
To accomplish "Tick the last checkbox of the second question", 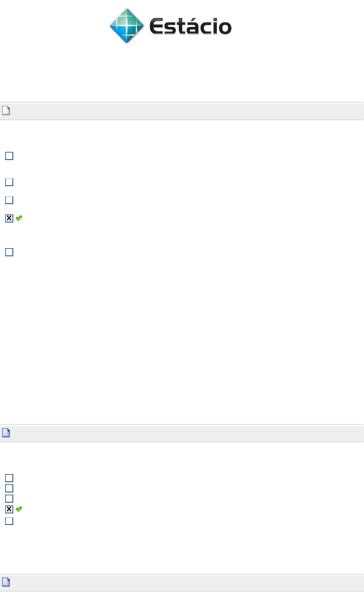I will click(x=9, y=521).
